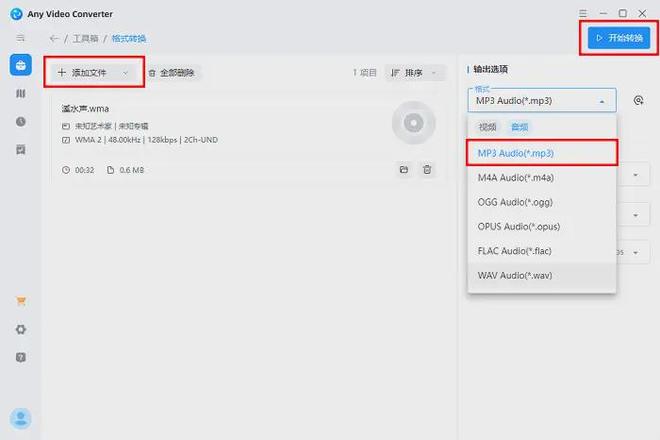Switch to the 视频 format tab
This screenshot has height=440, width=660.
click(487, 127)
